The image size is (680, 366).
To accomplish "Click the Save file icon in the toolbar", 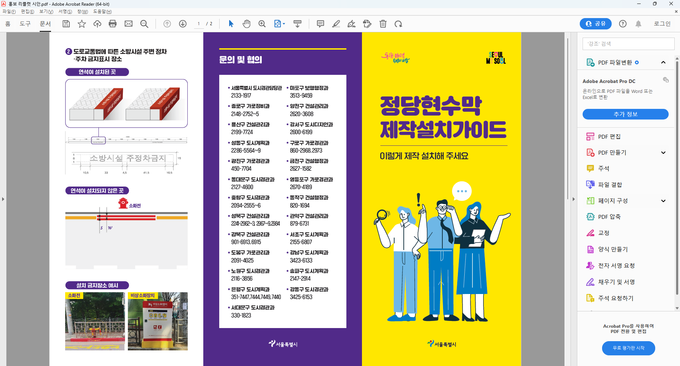I will click(x=66, y=24).
